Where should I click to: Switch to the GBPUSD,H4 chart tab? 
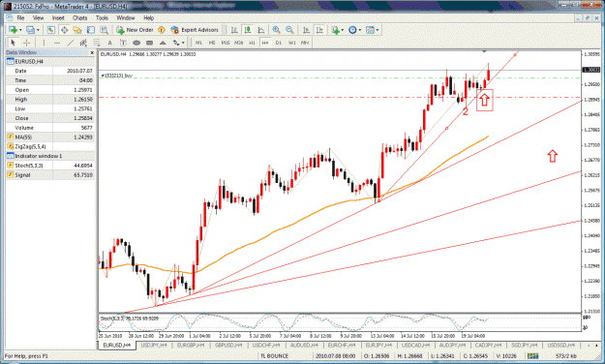tap(228, 345)
